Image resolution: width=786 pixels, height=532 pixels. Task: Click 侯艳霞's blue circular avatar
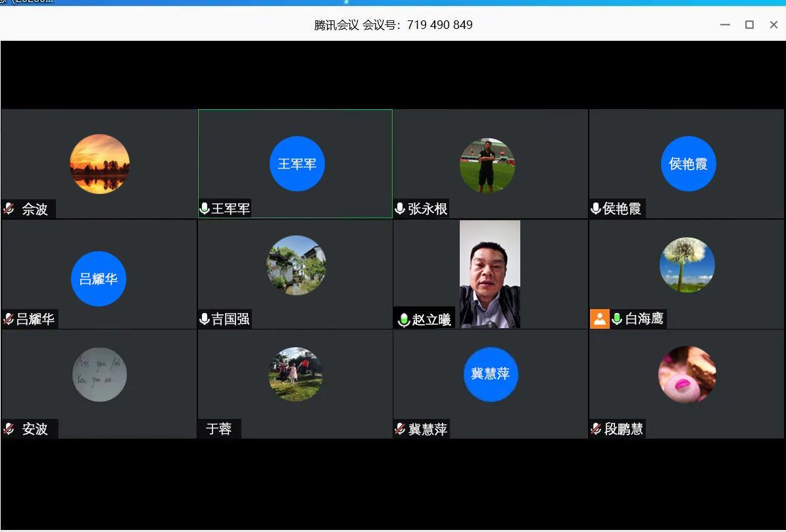[x=688, y=163]
